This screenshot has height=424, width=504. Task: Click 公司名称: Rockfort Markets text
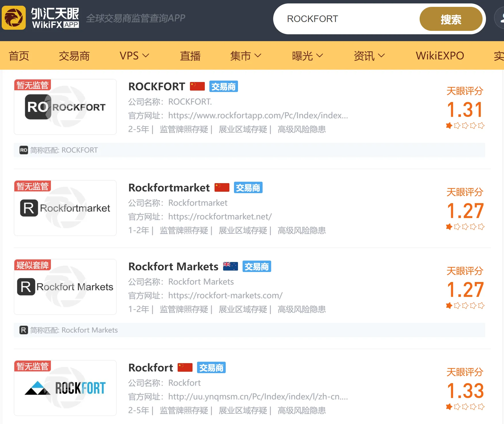click(181, 282)
